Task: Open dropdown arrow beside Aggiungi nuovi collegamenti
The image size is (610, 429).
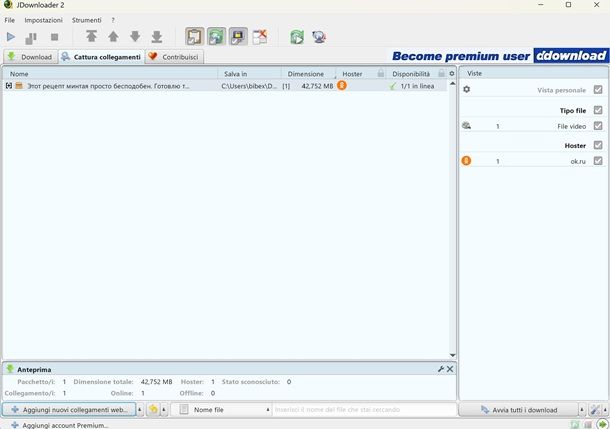Action: [140, 410]
